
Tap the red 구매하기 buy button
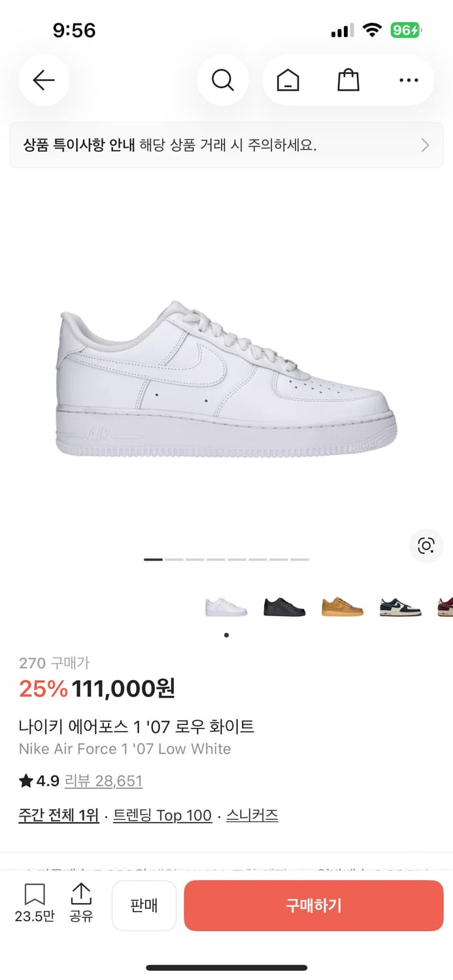coord(314,906)
